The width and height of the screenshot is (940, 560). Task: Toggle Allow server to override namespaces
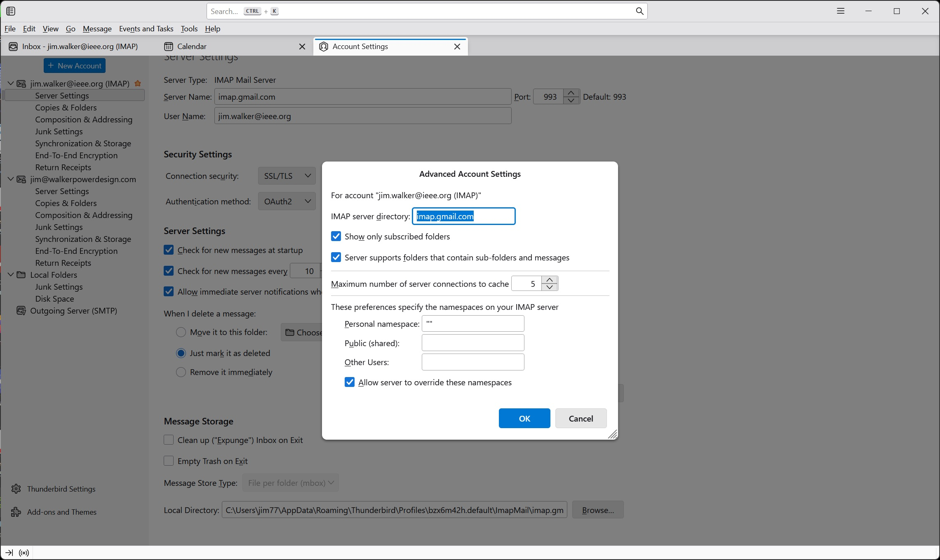[350, 382]
